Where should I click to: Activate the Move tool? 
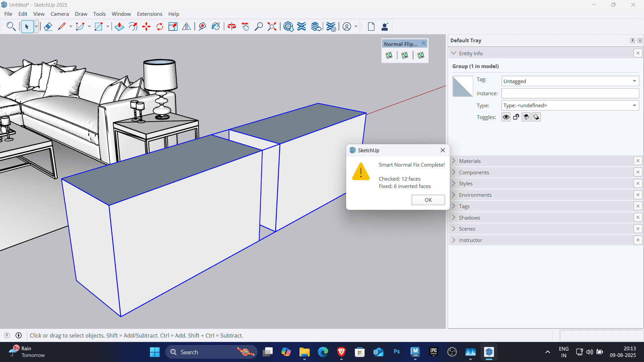146,26
